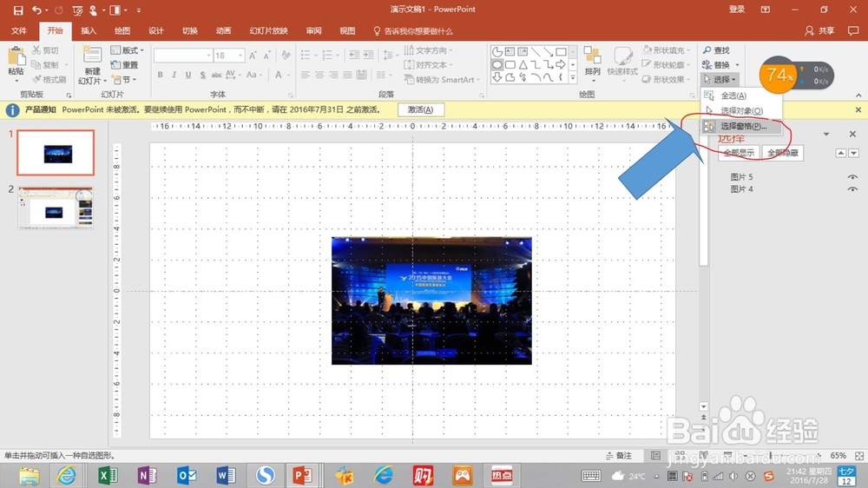Click the Activate (激活) button

[421, 109]
